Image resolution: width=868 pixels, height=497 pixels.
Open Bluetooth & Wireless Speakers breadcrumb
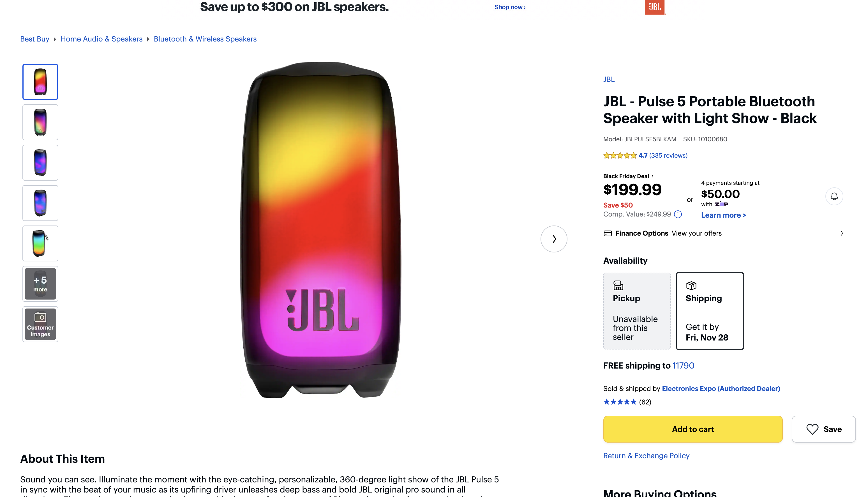click(205, 39)
